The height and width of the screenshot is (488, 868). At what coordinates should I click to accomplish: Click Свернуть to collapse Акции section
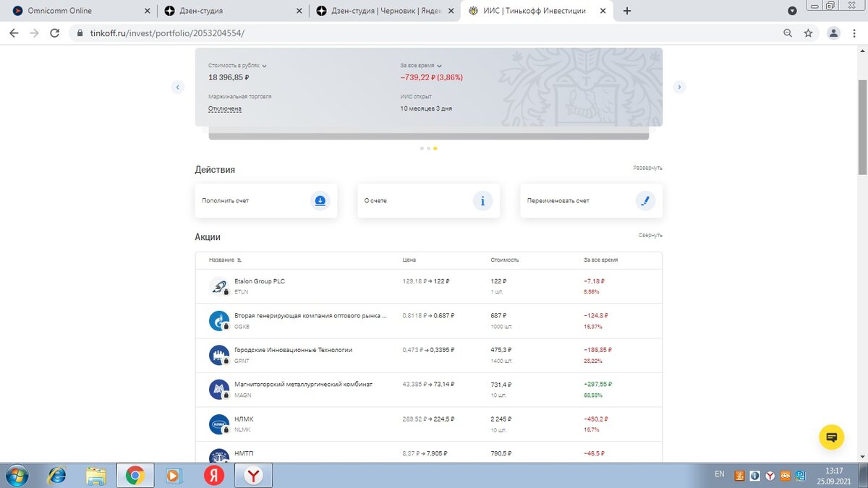click(650, 235)
